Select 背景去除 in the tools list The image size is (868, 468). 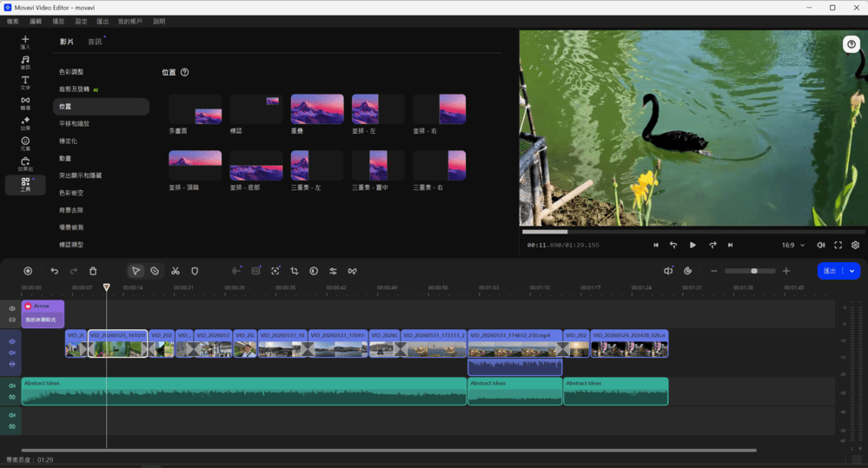(71, 210)
